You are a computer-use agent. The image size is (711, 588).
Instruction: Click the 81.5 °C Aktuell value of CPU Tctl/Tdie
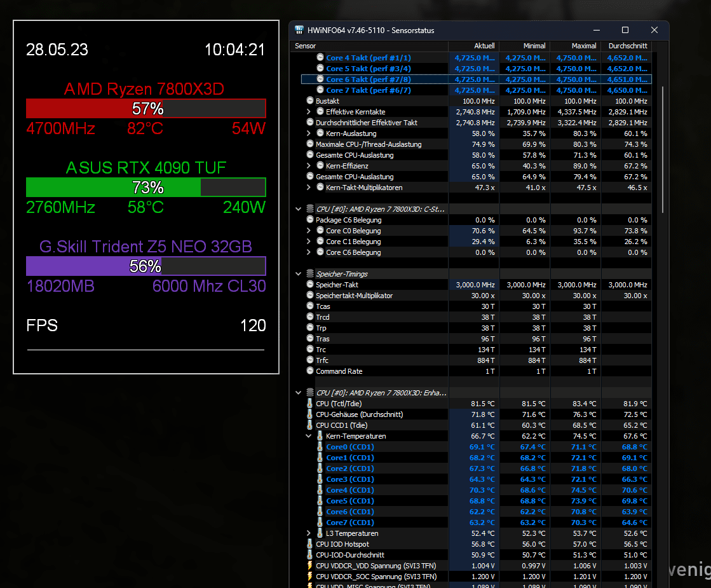[482, 404]
